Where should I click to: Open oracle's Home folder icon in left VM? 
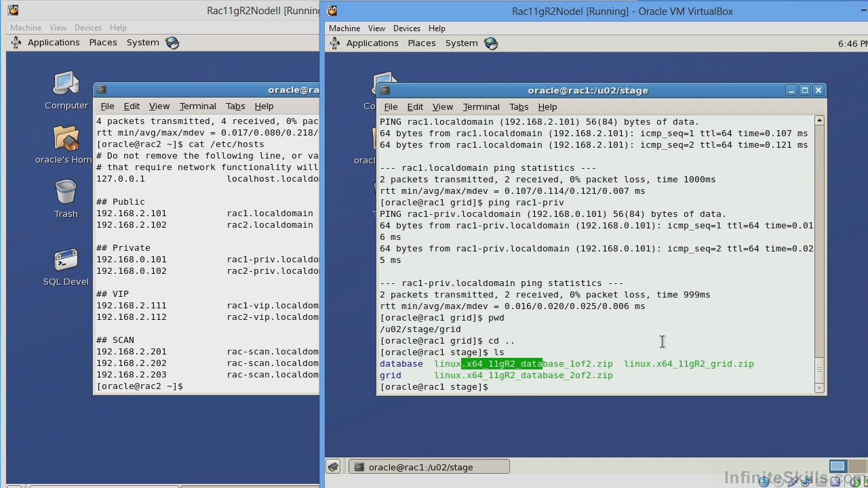point(66,145)
